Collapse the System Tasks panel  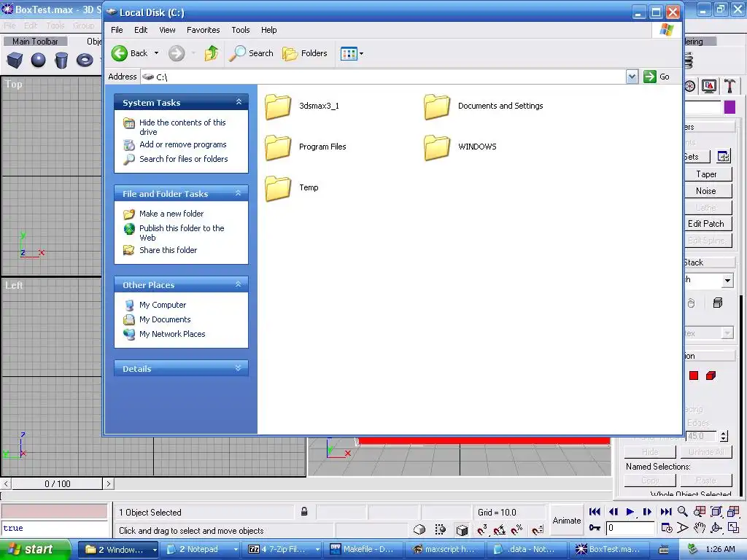click(239, 102)
